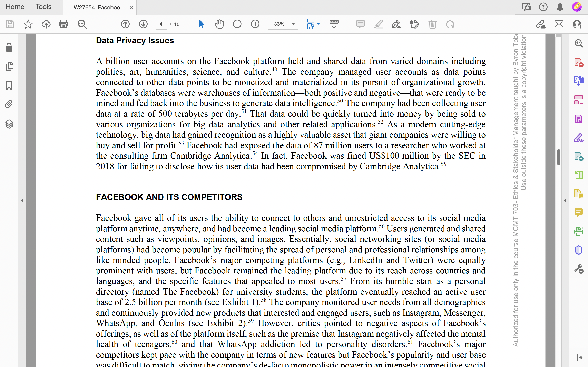Click inside the page number input field

[x=161, y=24]
